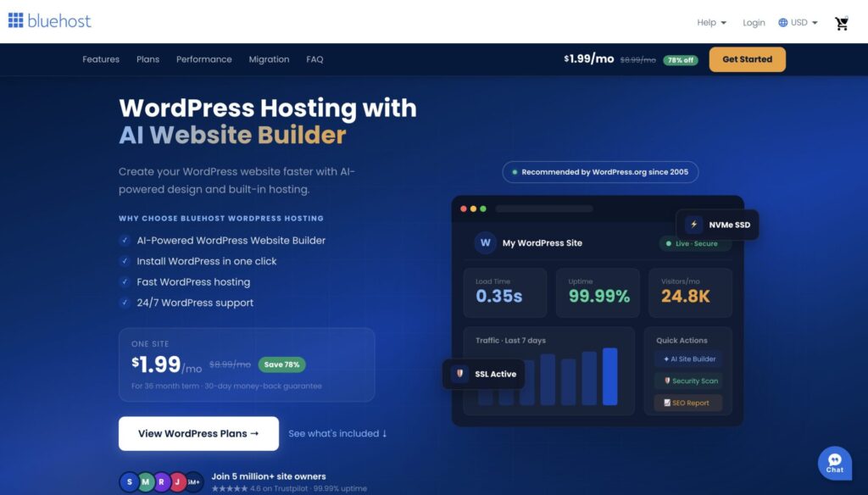
Task: Go to the Features section
Action: (101, 59)
